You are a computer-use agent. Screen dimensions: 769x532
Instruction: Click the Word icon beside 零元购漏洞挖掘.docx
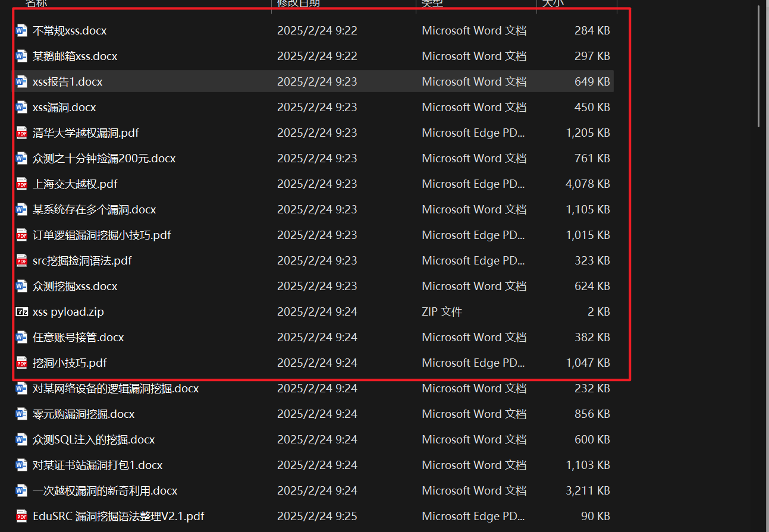[21, 414]
